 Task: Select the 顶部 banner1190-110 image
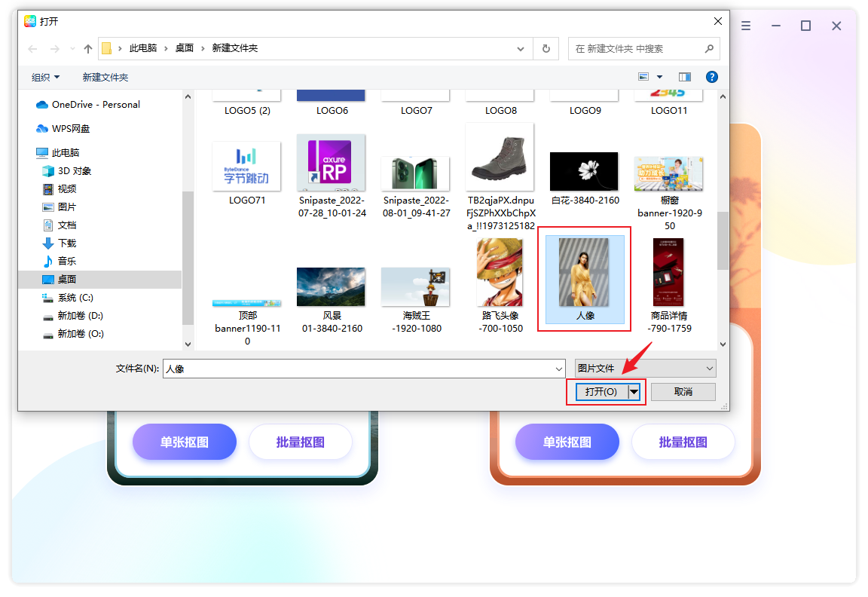(x=247, y=323)
